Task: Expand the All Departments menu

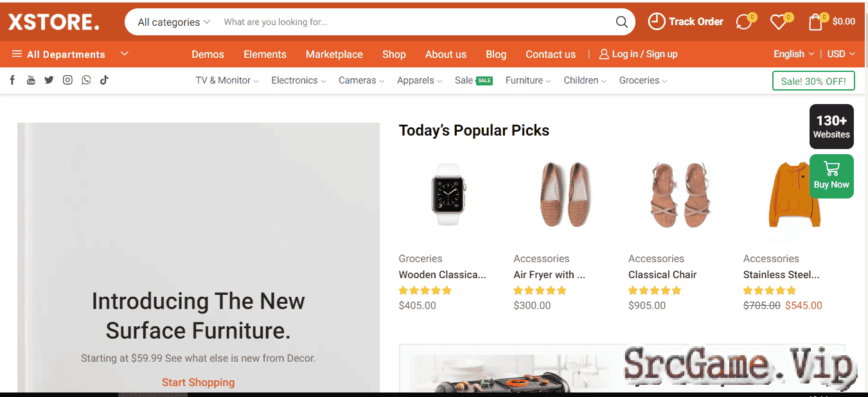Action: point(70,54)
